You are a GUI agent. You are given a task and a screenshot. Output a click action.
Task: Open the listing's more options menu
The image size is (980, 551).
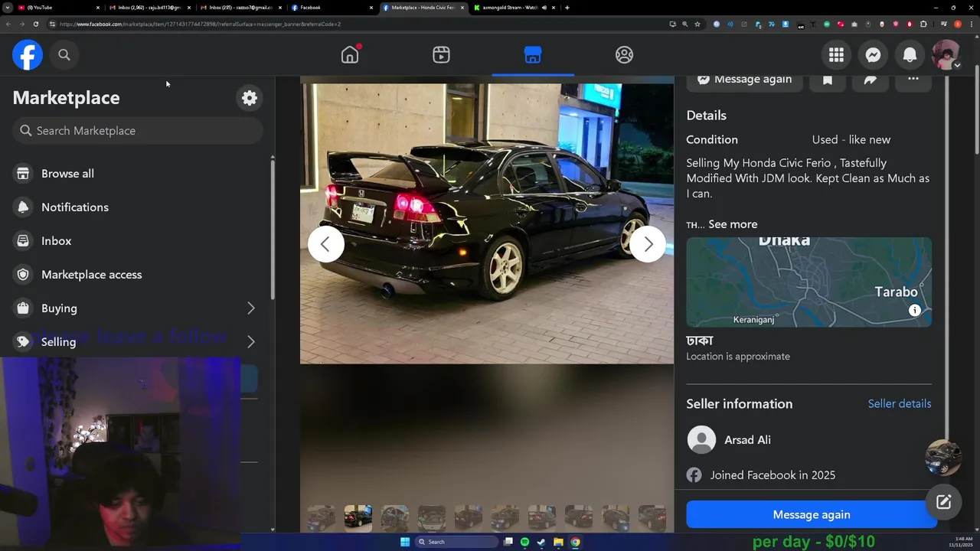click(x=913, y=81)
